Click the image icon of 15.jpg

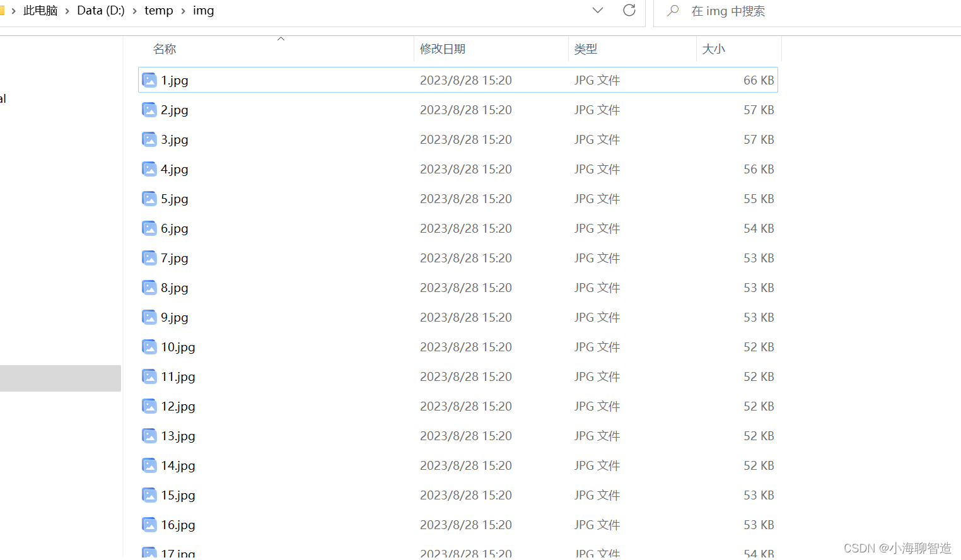[149, 495]
